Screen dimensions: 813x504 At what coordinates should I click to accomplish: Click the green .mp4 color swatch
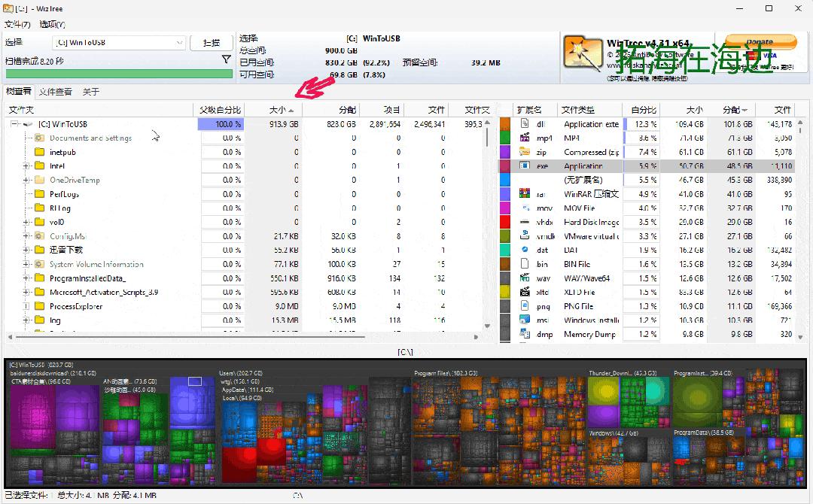[505, 138]
